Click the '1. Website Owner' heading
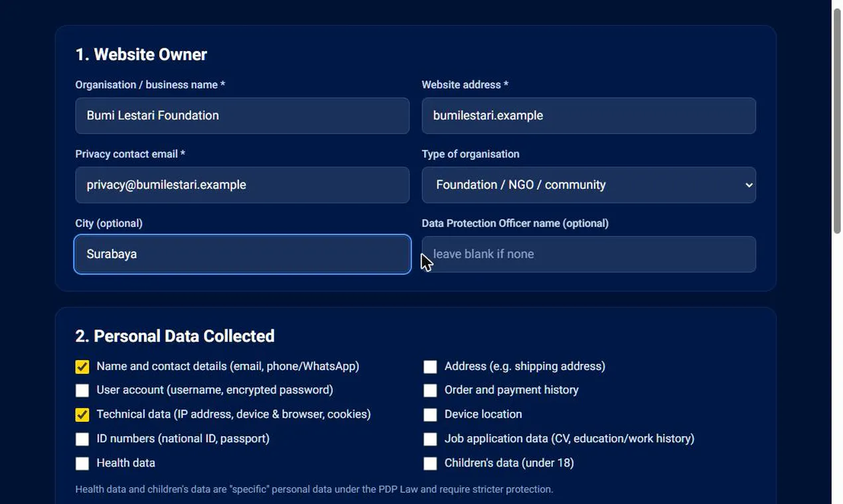Image resolution: width=843 pixels, height=504 pixels. [141, 54]
